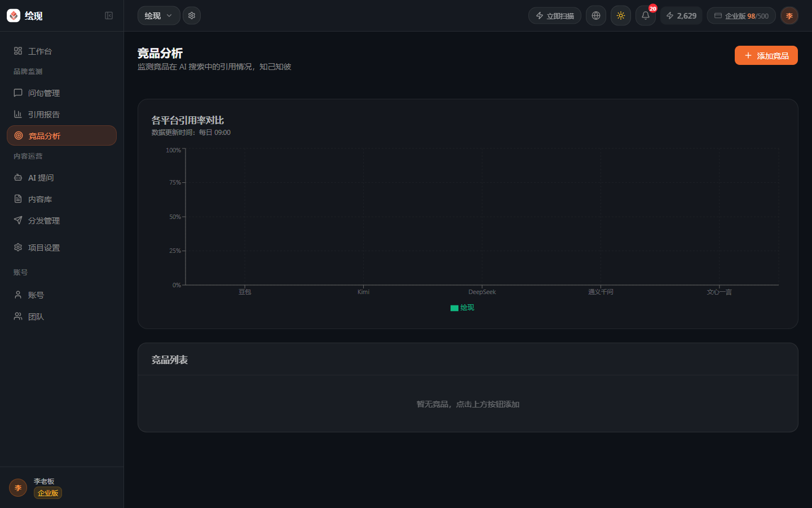Open the 绘现 project dropdown

(x=159, y=16)
